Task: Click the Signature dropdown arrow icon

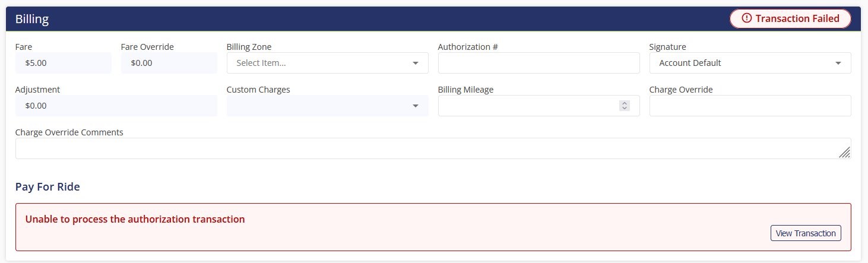Action: coord(838,63)
